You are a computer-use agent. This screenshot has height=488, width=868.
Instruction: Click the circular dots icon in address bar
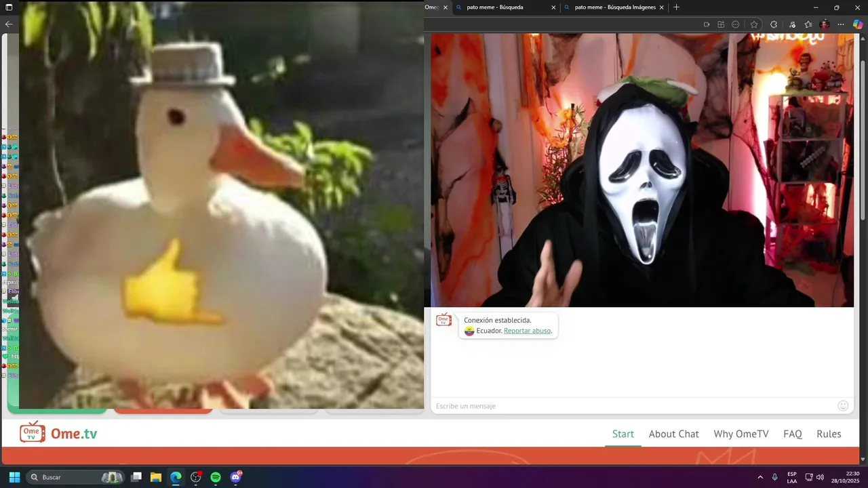point(736,24)
